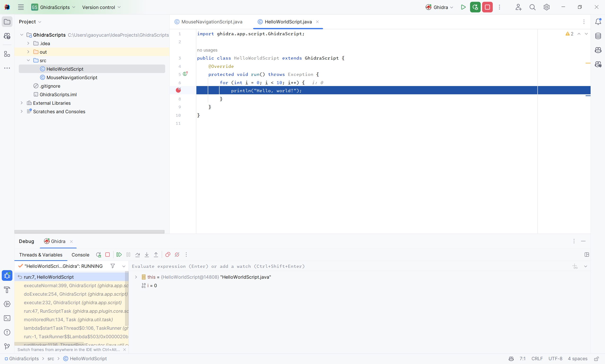Toggle file read-only lock in status bar
Viewport: 605px width, 364px height.
pyautogui.click(x=596, y=359)
